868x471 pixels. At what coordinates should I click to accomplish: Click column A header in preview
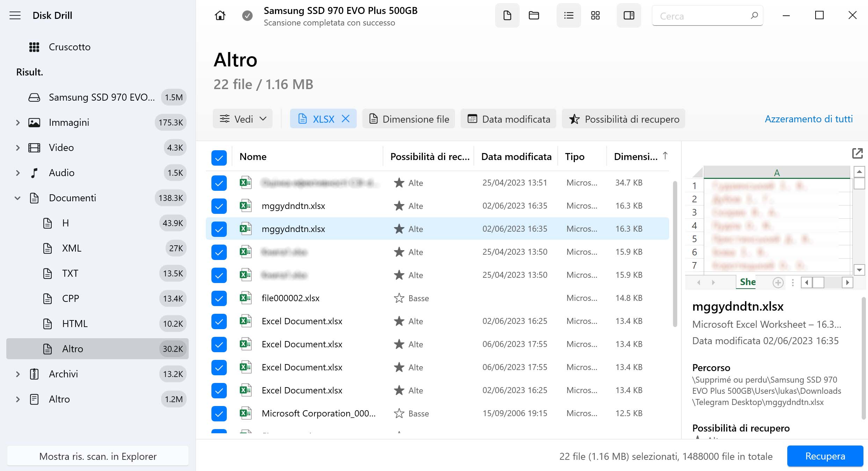(776, 173)
